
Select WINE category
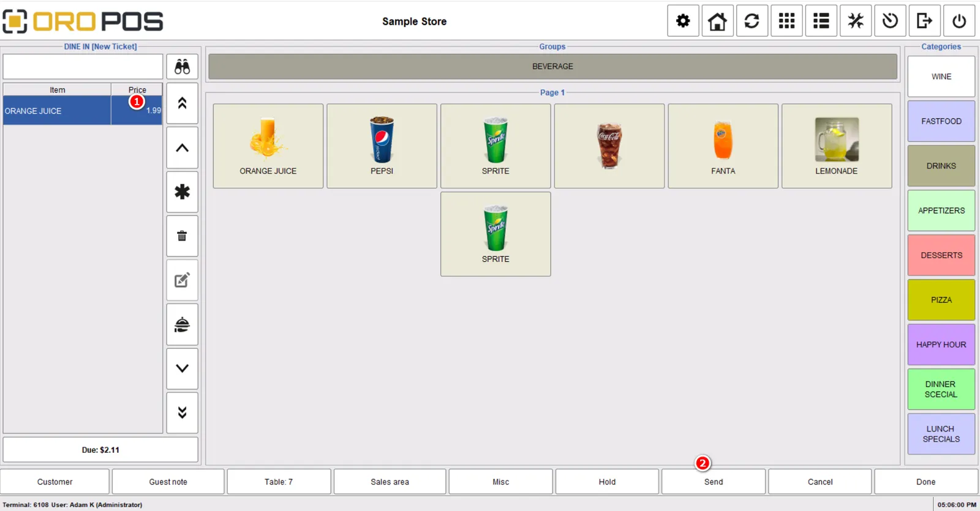[x=941, y=76]
